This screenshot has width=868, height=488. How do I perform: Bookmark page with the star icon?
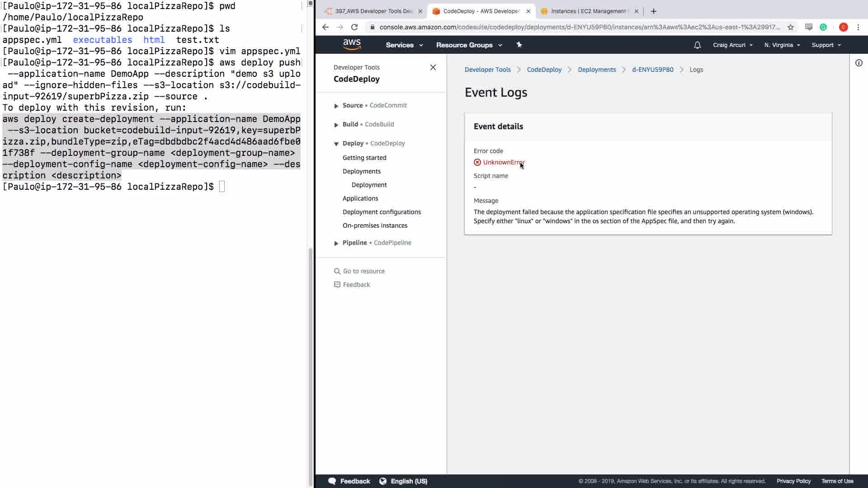[x=791, y=27]
